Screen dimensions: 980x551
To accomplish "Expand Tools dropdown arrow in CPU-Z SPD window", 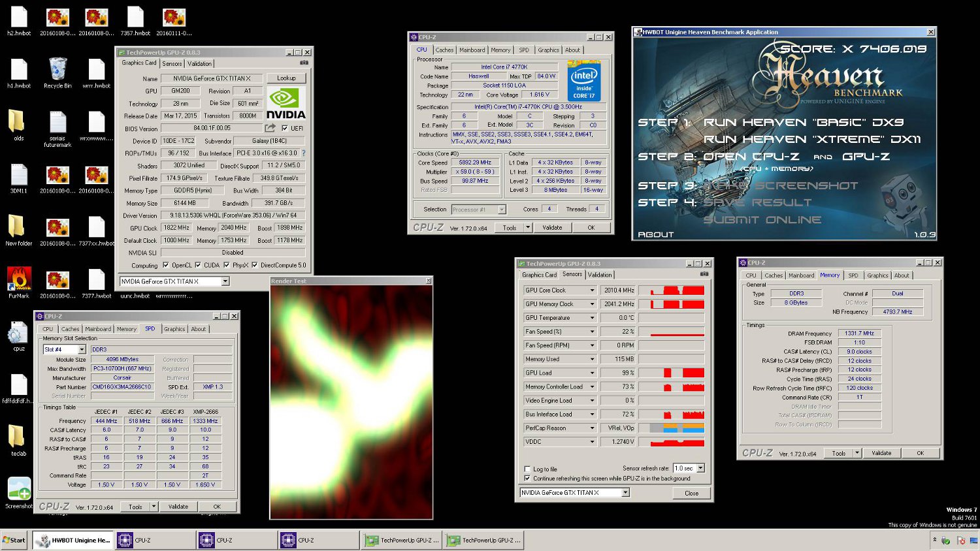I will (x=154, y=506).
